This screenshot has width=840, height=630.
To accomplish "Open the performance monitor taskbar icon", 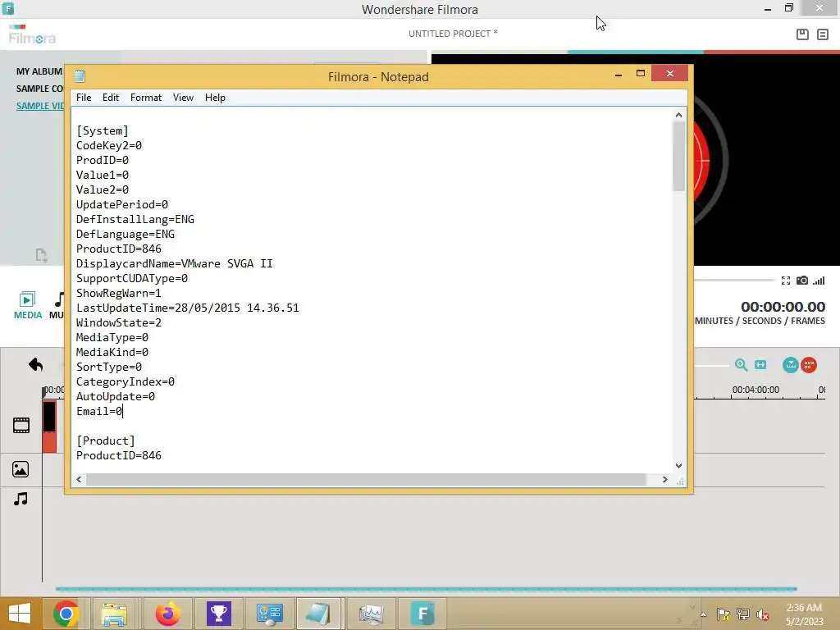I will (371, 614).
